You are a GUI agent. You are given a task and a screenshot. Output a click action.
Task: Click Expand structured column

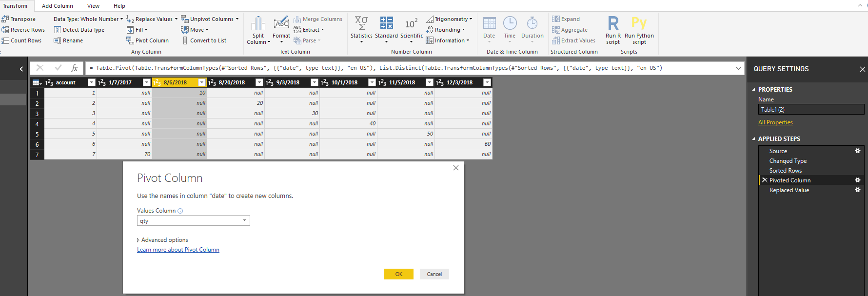click(x=566, y=19)
